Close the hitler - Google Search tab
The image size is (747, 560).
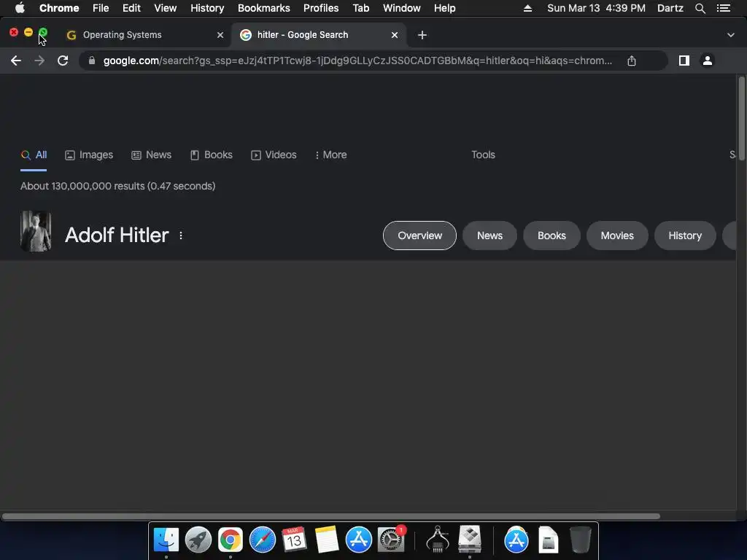pos(395,35)
